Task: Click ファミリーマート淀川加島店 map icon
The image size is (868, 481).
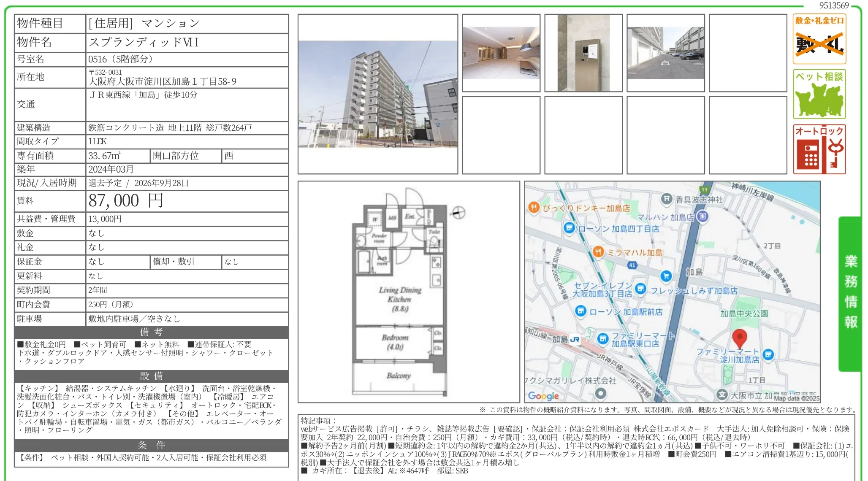Action: coord(768,354)
